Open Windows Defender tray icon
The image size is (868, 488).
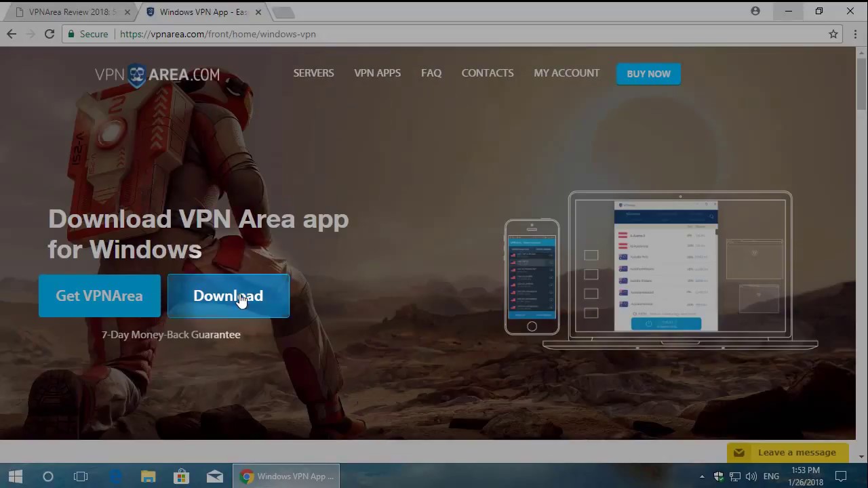[x=719, y=476]
